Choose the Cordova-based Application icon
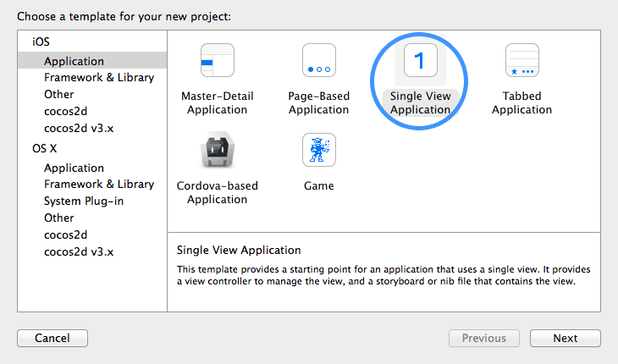 tap(217, 151)
